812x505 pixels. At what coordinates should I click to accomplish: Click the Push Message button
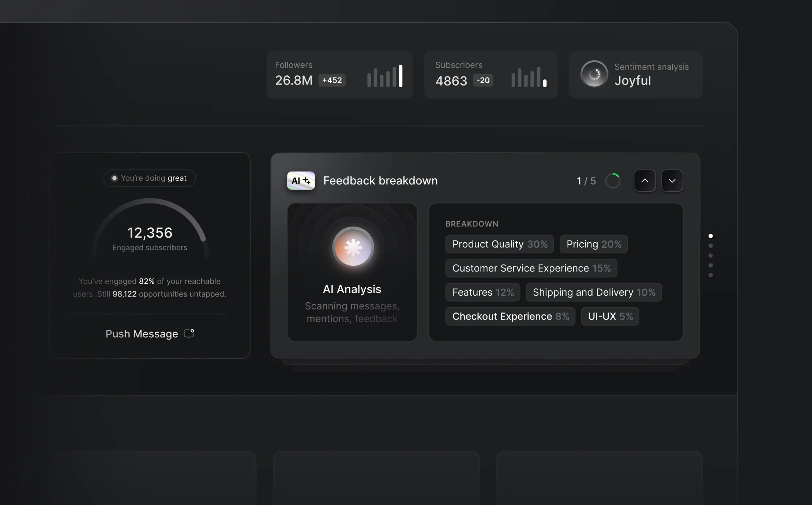click(150, 334)
